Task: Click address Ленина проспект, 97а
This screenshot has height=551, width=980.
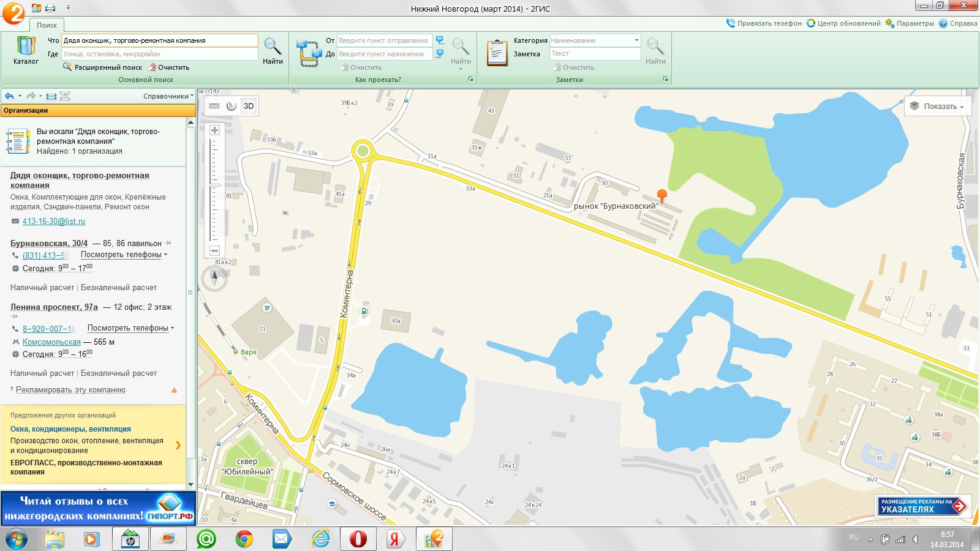Action: pos(54,307)
